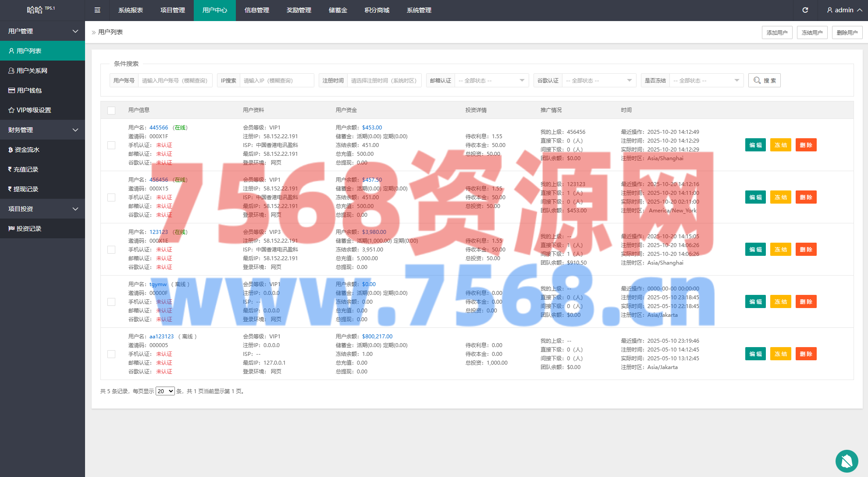
Task: Open the 邮箱认证 status dropdown
Action: (x=491, y=81)
